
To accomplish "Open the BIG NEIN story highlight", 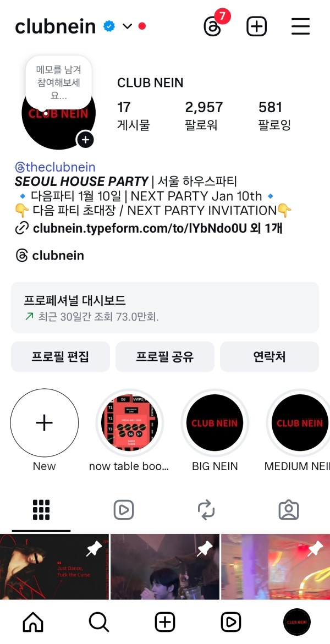I will pyautogui.click(x=215, y=423).
